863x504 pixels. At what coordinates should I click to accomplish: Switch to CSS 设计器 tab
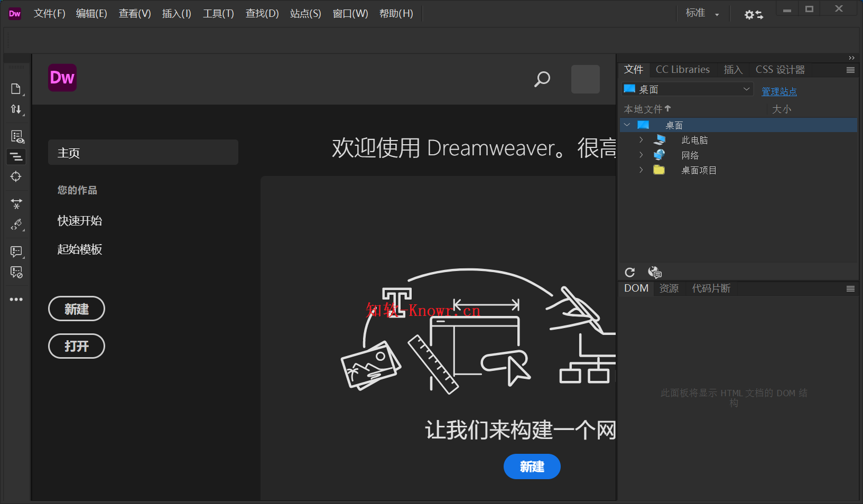coord(780,70)
